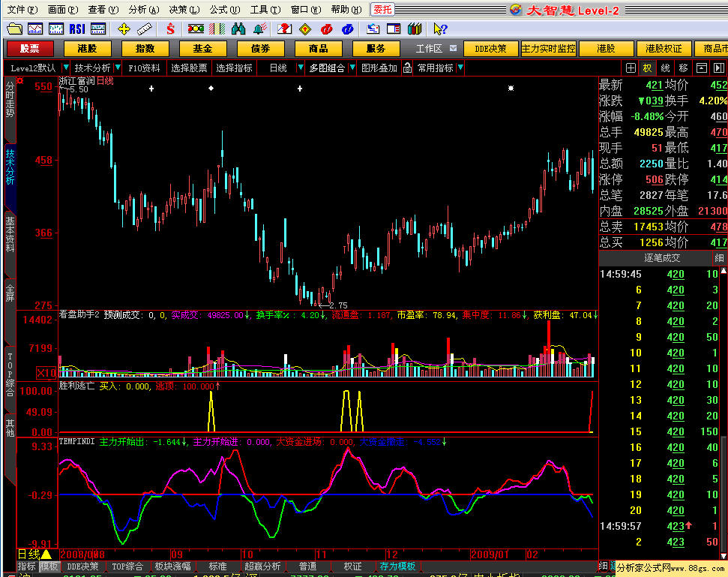Viewport: 728px width, 577px height.
Task: Click the tick list scrollbar up arrow
Action: pos(724,271)
